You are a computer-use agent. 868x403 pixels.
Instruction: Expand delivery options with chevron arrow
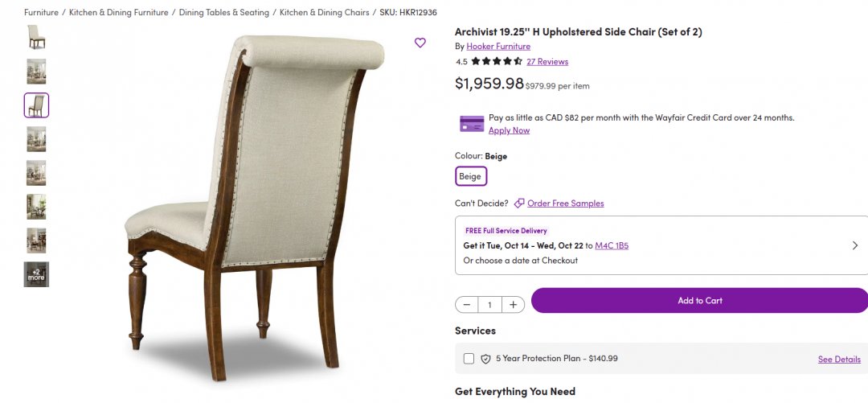coord(854,245)
